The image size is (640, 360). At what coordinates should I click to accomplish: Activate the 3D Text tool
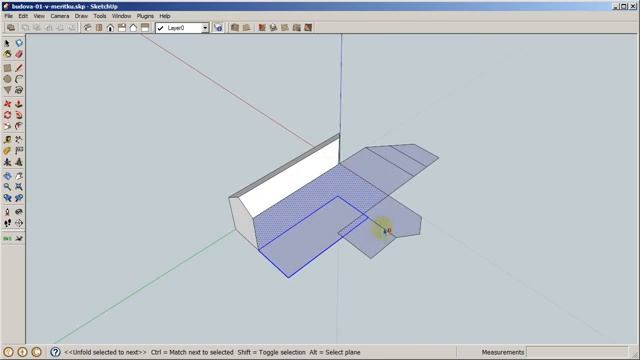[x=19, y=162]
